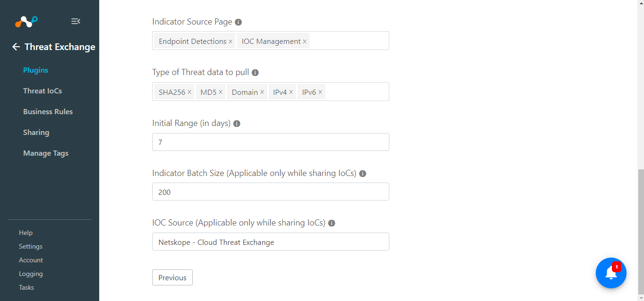Click back arrow beside Threat Exchange
Image resolution: width=644 pixels, height=301 pixels.
click(x=16, y=47)
